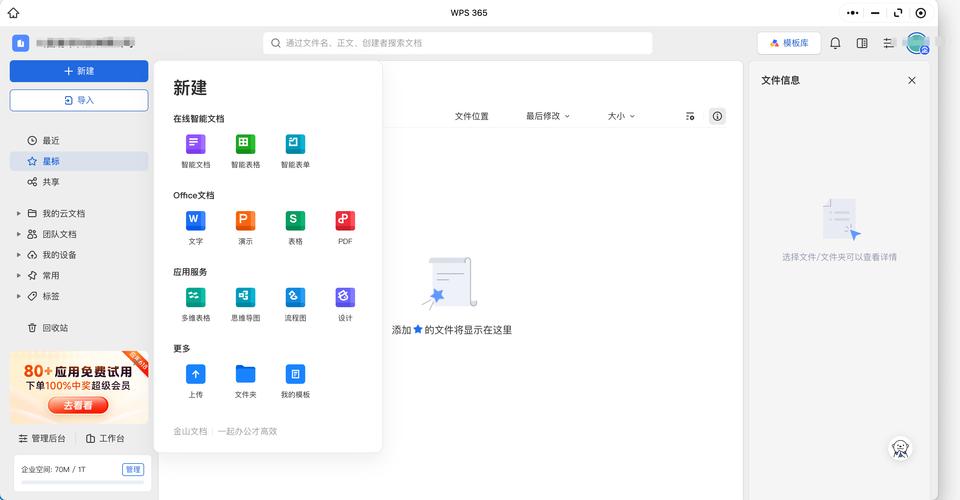Image resolution: width=960 pixels, height=500 pixels.
Task: Click the 导入 import button
Action: pyautogui.click(x=79, y=100)
